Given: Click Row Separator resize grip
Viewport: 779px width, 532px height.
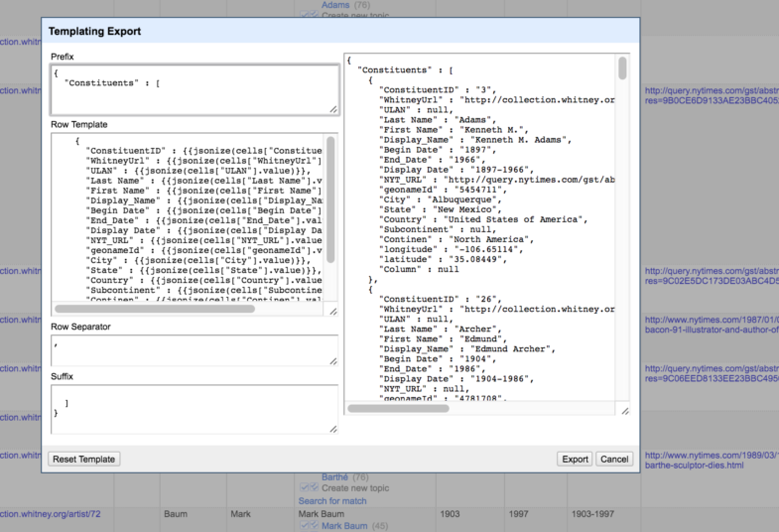Looking at the screenshot, I should (x=333, y=361).
